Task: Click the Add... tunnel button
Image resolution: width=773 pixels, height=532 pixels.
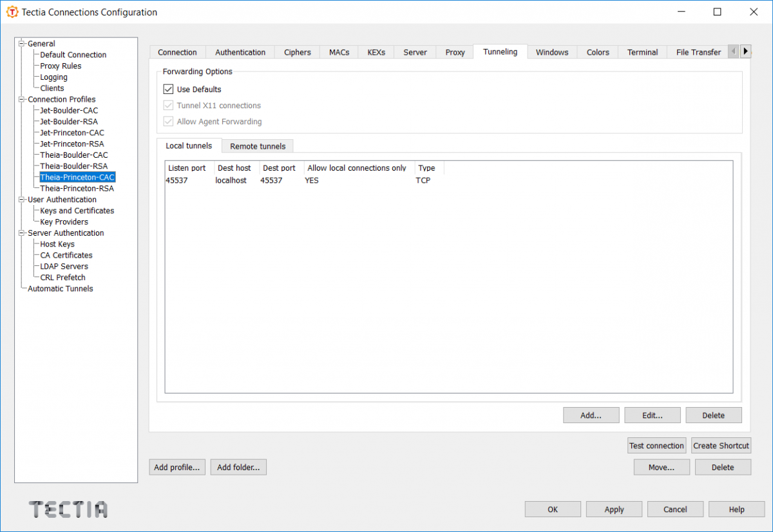Action: click(591, 415)
